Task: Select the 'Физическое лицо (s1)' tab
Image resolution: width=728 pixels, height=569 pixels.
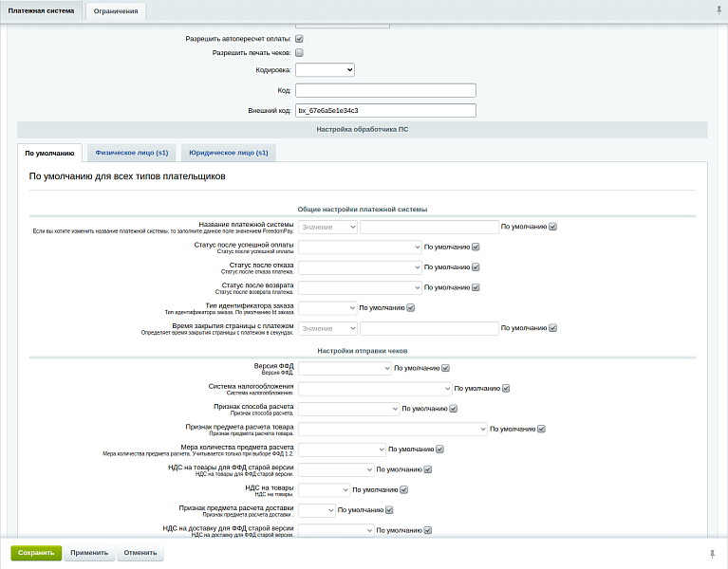Action: tap(131, 152)
